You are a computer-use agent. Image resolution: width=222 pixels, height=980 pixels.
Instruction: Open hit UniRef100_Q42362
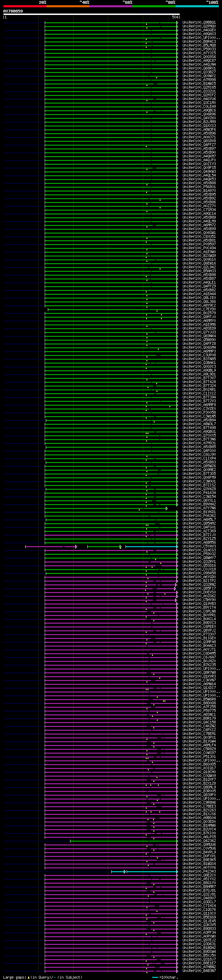199,841
